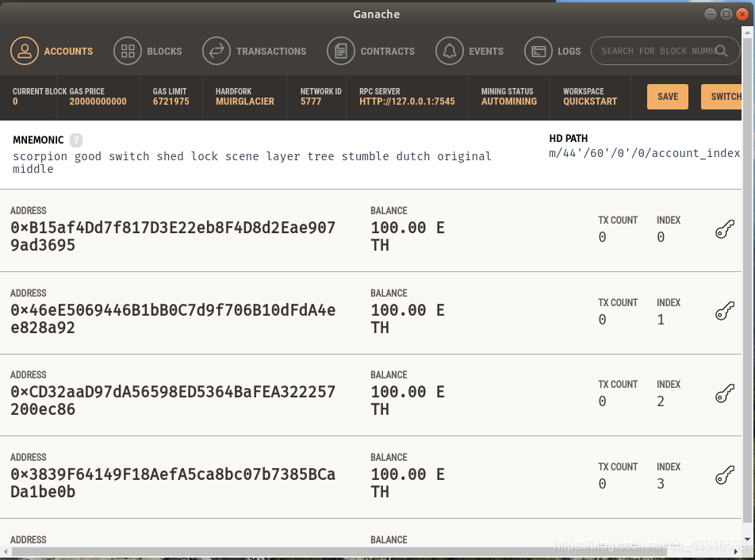The image size is (755, 560).
Task: Select address 0x46eE5069446B1bB0C7d9f706B10dFdA4ee828a92
Action: [x=173, y=319]
